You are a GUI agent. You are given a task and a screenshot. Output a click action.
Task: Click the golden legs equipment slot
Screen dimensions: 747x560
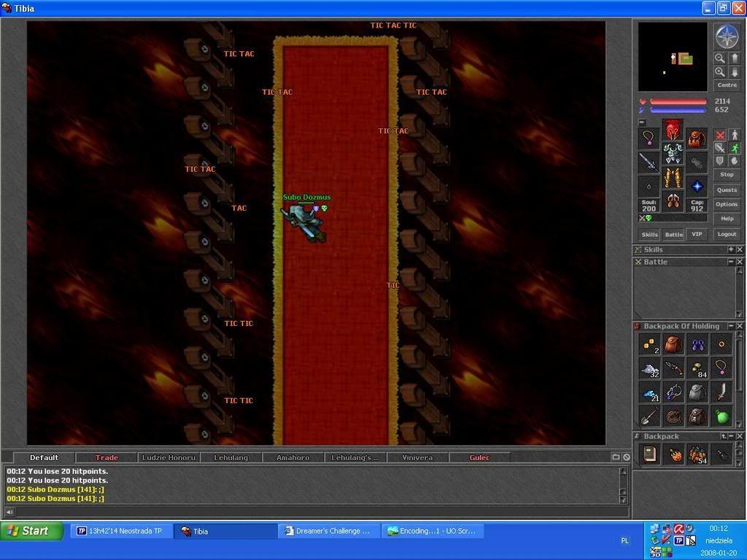[673, 178]
